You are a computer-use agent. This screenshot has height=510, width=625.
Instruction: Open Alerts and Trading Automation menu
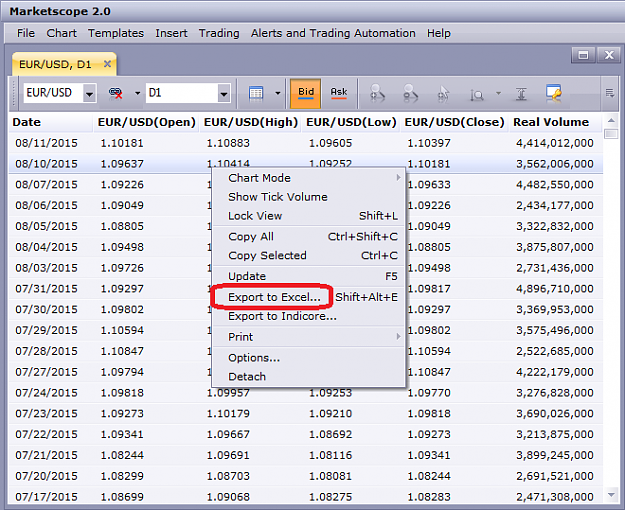[333, 33]
